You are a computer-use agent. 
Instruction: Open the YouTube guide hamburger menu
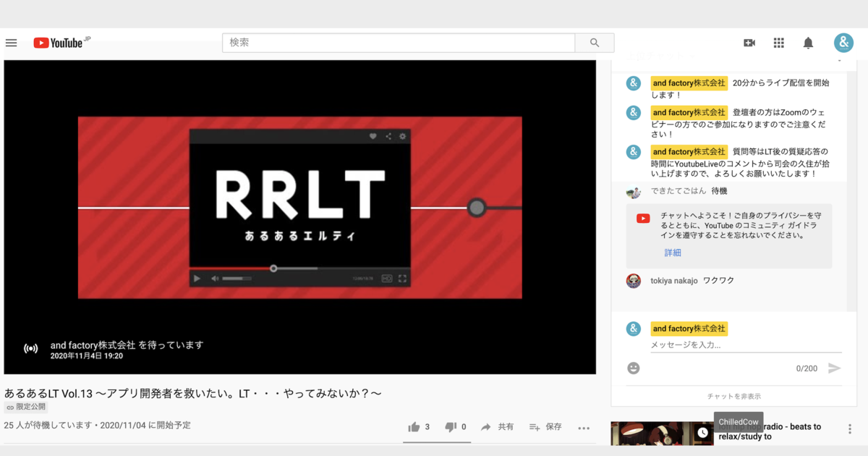[x=11, y=43]
